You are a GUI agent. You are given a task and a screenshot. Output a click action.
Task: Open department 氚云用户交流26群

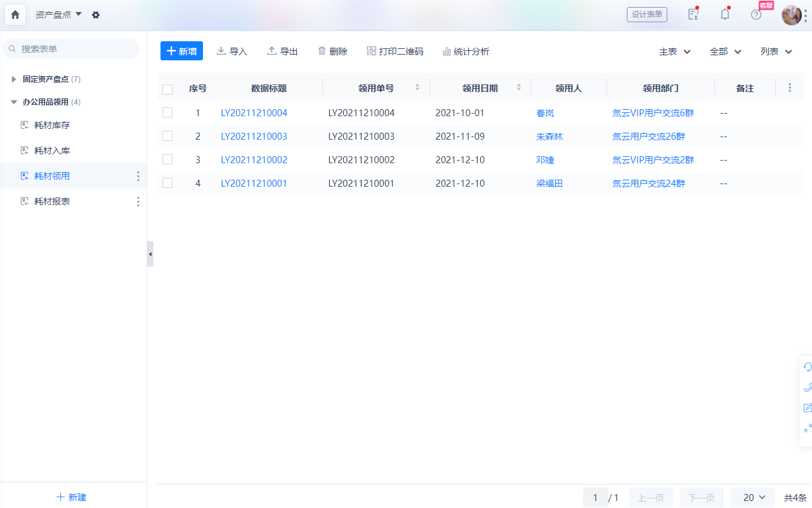point(648,137)
